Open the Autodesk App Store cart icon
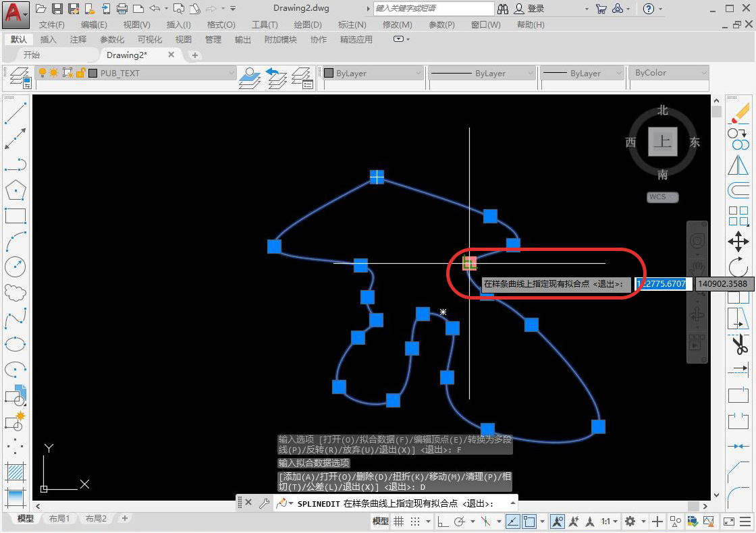 point(601,8)
